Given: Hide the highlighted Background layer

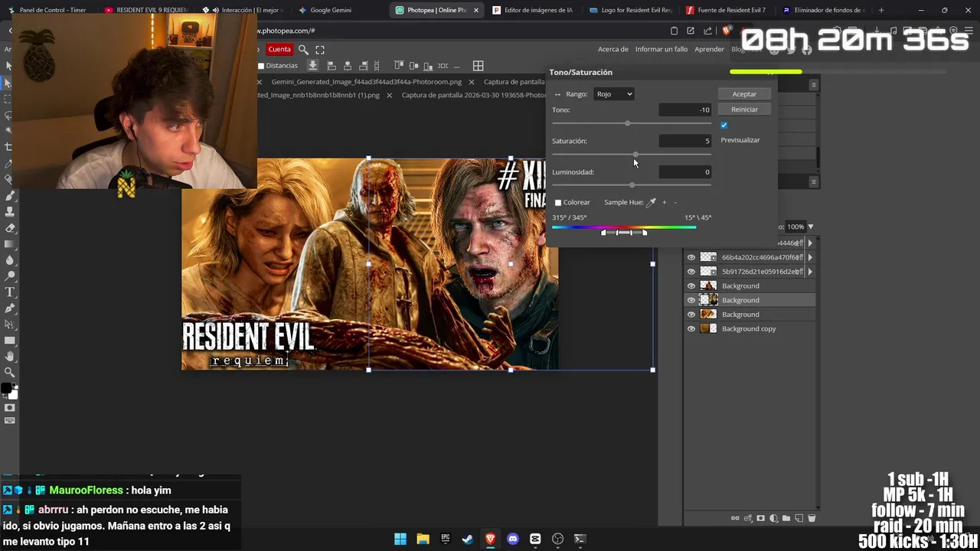Looking at the screenshot, I should (x=691, y=300).
